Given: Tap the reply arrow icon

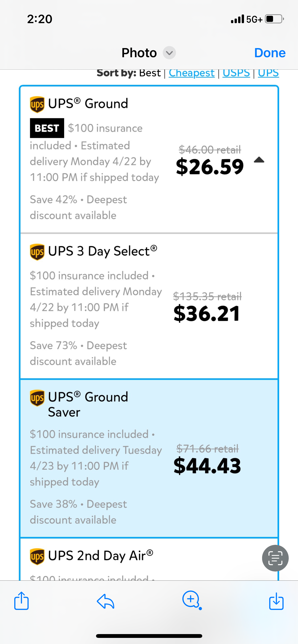Looking at the screenshot, I should [x=105, y=601].
